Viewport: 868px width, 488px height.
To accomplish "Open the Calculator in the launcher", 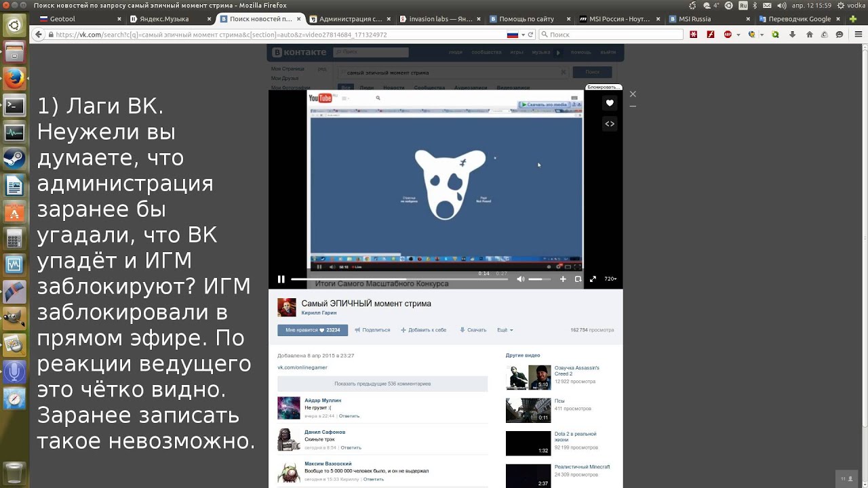I will tap(14, 238).
